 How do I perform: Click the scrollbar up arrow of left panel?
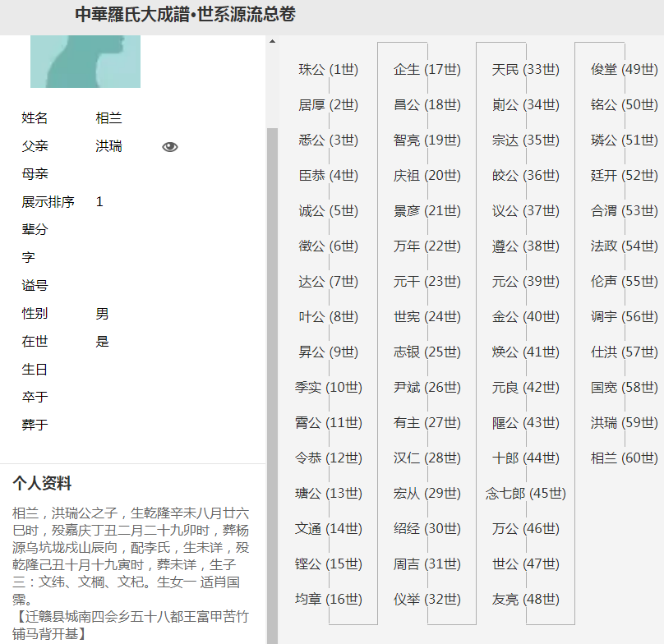coord(272,42)
